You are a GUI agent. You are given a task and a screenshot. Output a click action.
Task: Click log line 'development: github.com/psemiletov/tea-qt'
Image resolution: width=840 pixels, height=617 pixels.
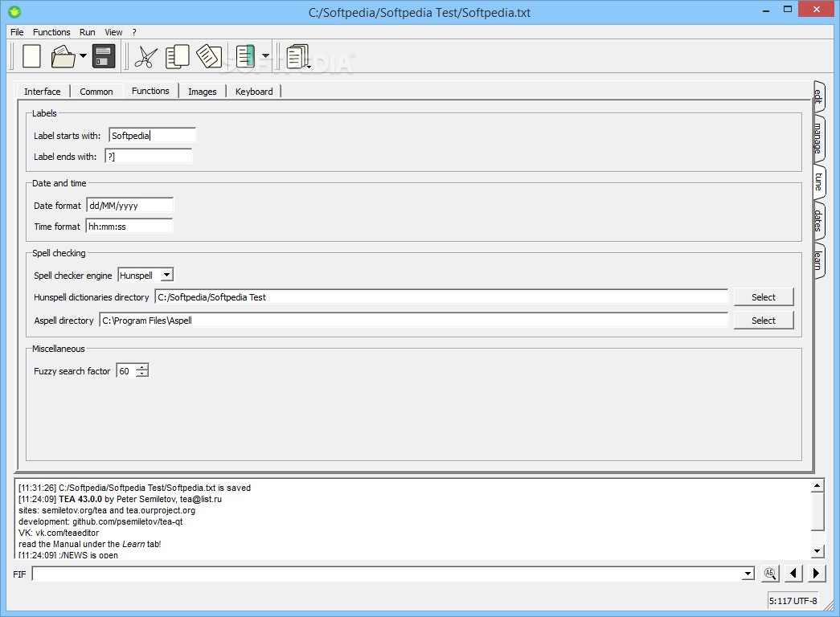[x=100, y=521]
